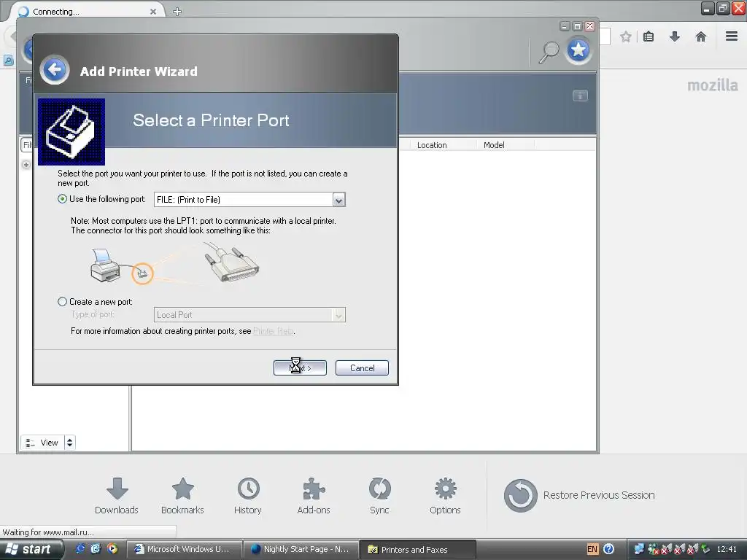Open the Firefox bookmarks list icon
The height and width of the screenshot is (560, 747).
click(x=649, y=36)
